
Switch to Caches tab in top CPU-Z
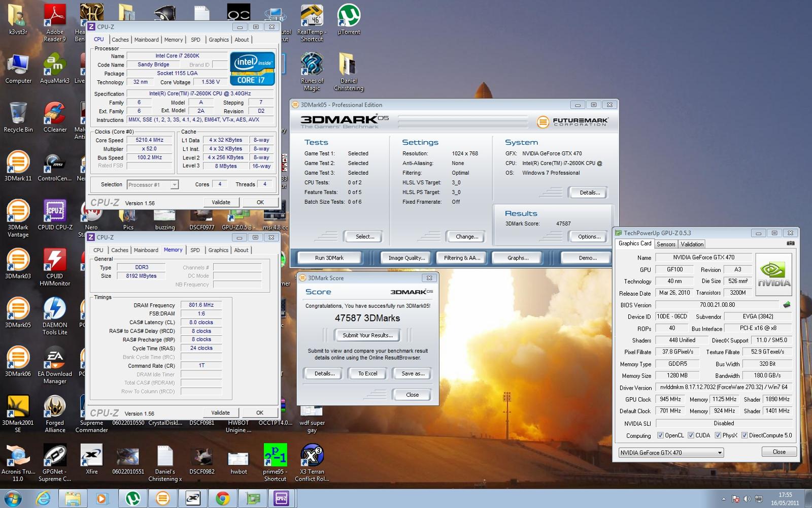click(120, 40)
